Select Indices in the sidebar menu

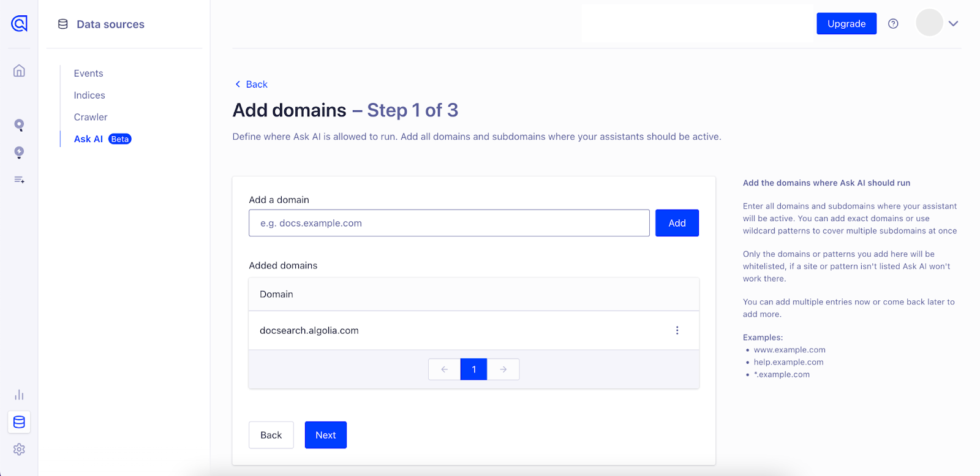click(x=89, y=96)
